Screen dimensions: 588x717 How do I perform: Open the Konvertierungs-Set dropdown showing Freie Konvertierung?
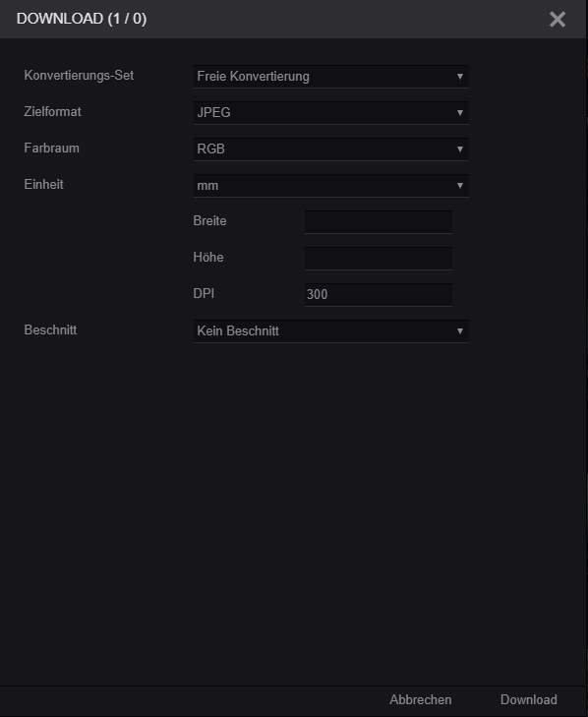pos(331,77)
